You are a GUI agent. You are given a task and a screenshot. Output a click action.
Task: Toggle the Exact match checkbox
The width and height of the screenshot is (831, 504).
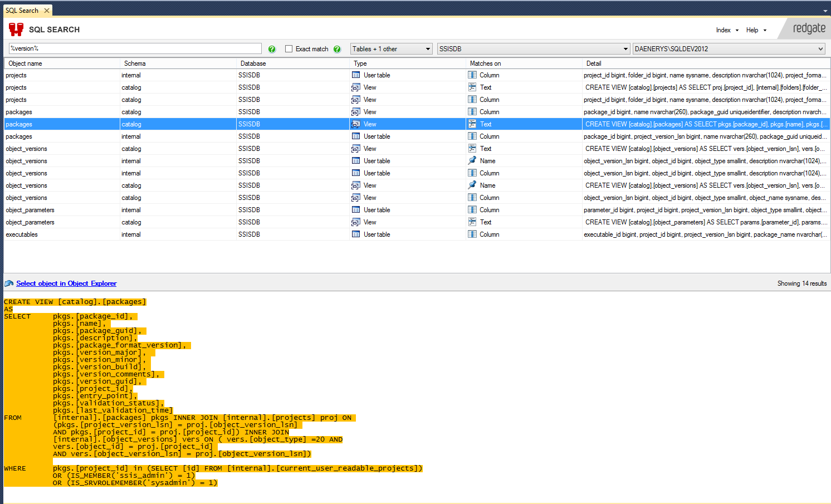(x=289, y=49)
